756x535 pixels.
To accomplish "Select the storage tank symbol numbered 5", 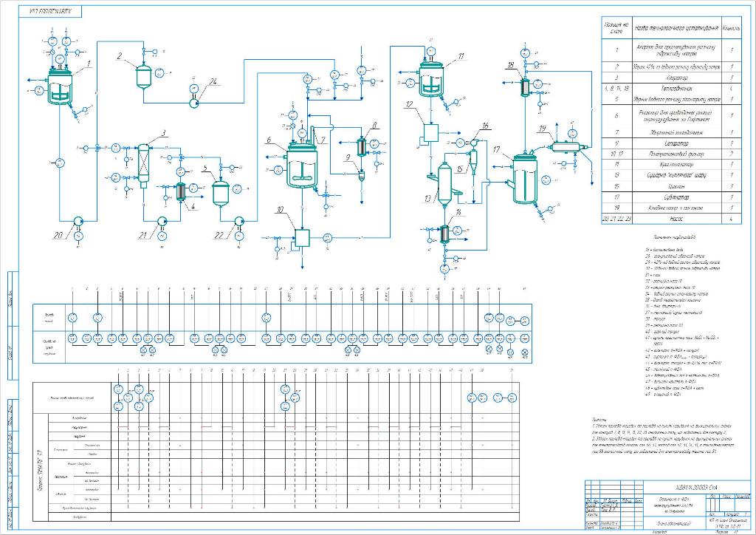I will (x=221, y=192).
